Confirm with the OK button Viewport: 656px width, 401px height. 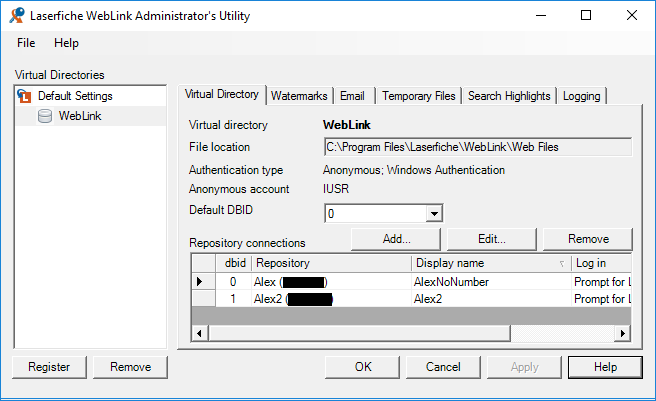click(362, 367)
